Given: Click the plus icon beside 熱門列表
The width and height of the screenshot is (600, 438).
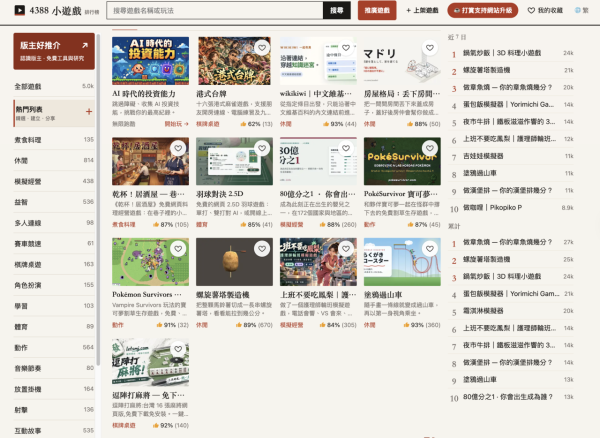Looking at the screenshot, I should click(x=89, y=111).
